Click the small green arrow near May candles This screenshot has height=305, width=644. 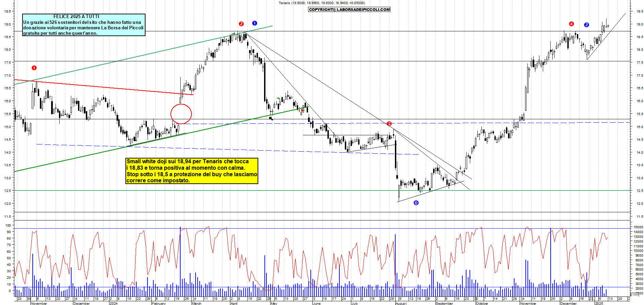(x=278, y=98)
